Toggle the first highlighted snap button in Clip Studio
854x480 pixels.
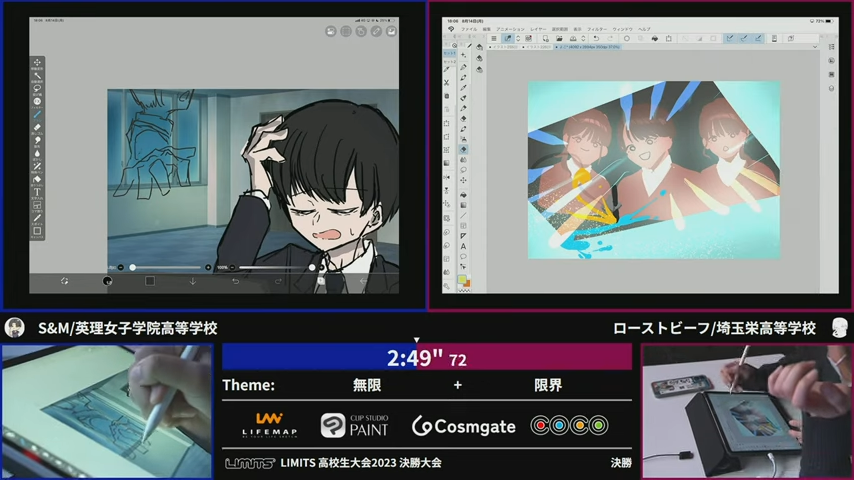click(729, 38)
